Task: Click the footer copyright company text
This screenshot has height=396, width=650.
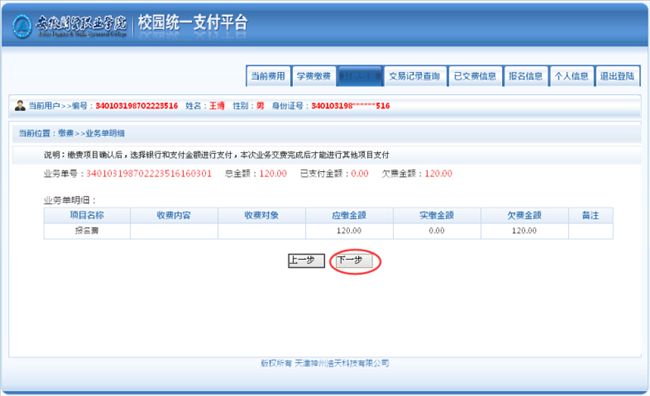Action: coord(325,363)
